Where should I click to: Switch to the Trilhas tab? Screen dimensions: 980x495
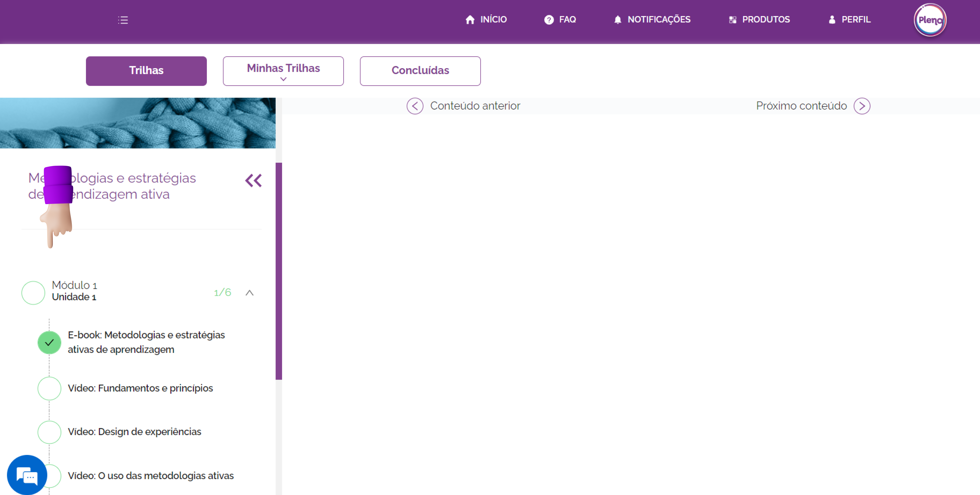146,71
